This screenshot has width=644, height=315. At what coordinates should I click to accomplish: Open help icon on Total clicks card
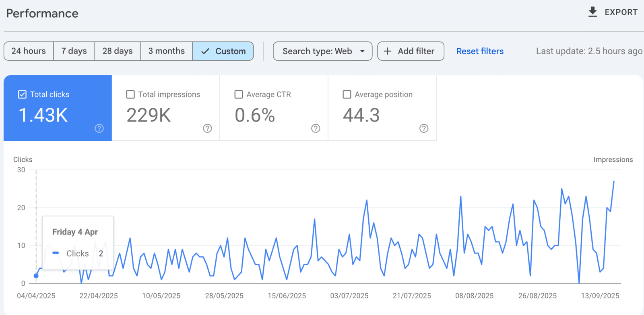(x=99, y=128)
